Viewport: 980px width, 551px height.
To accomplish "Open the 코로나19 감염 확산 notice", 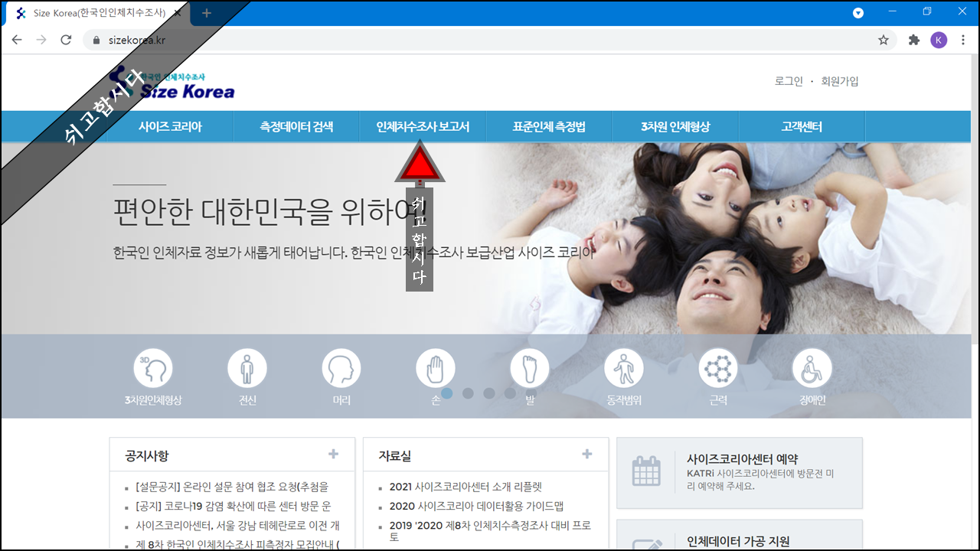I will (x=234, y=507).
